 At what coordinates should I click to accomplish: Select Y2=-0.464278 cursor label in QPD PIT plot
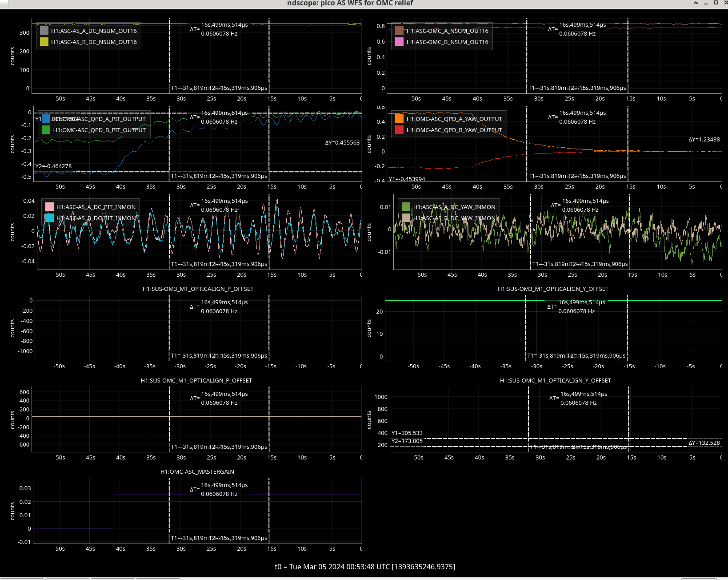click(x=53, y=166)
